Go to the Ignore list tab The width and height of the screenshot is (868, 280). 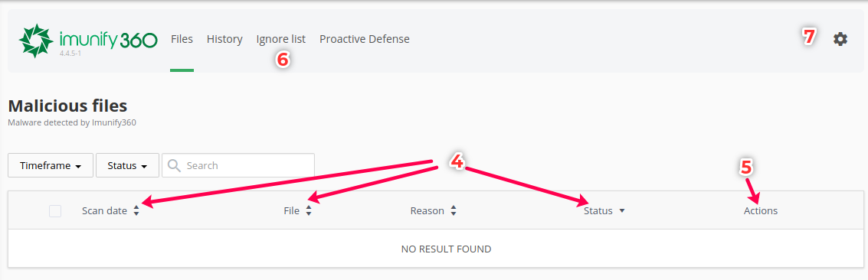click(280, 39)
